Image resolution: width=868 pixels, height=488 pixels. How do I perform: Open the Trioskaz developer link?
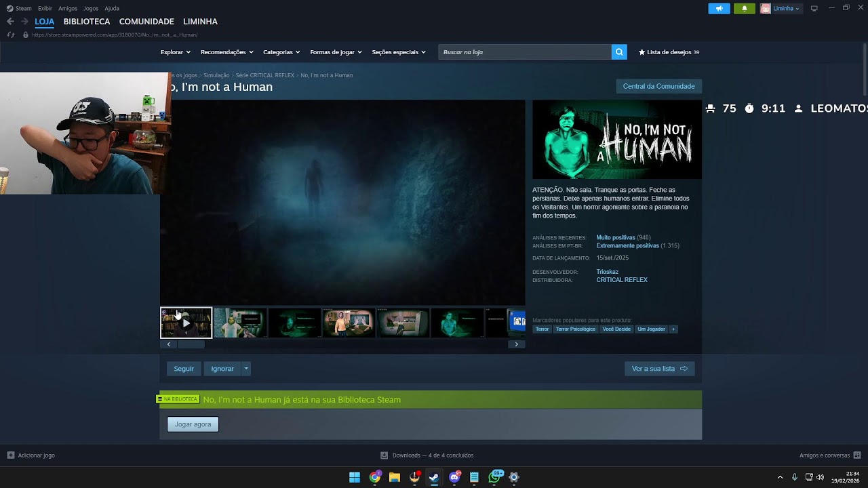pos(608,272)
